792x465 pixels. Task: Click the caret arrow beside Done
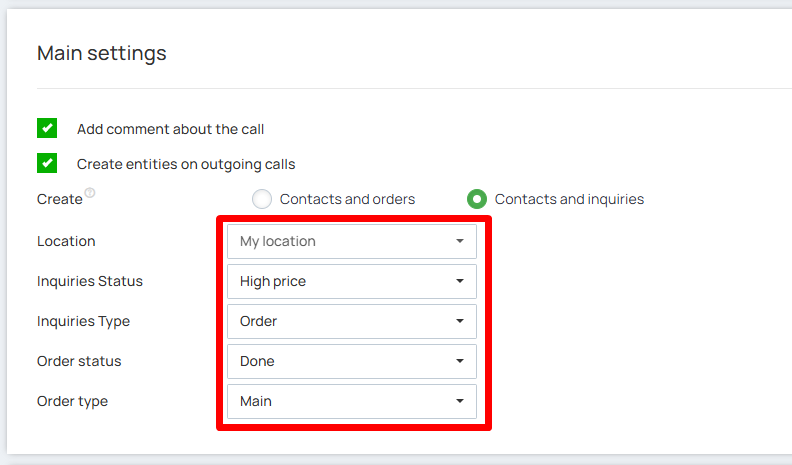point(459,361)
